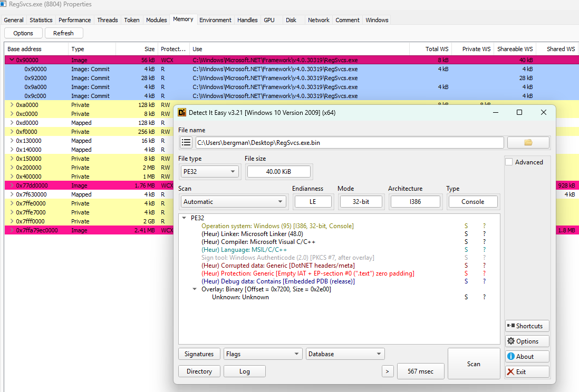Viewport: 579px width, 392px height.
Task: Expand the 0xa0000 memory region
Action: (x=12, y=105)
